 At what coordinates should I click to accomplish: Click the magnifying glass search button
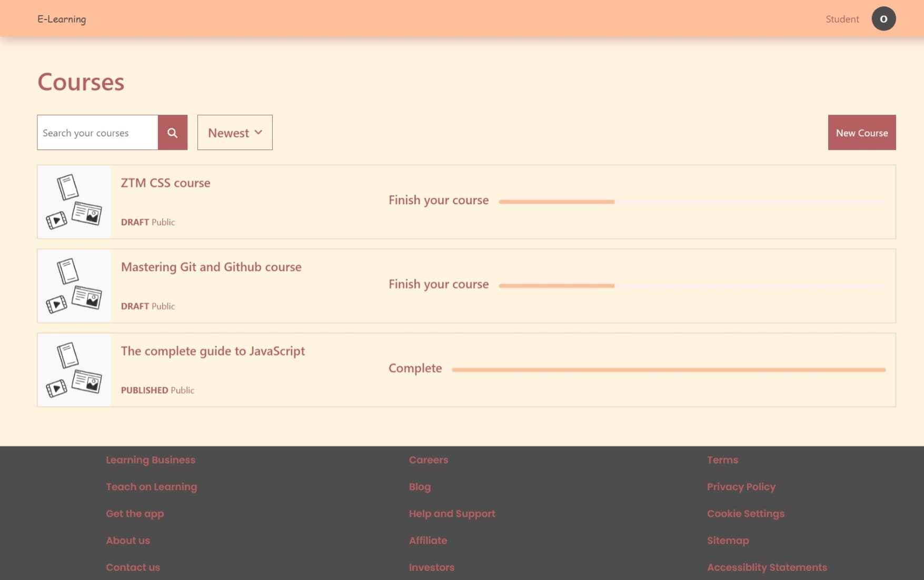172,133
